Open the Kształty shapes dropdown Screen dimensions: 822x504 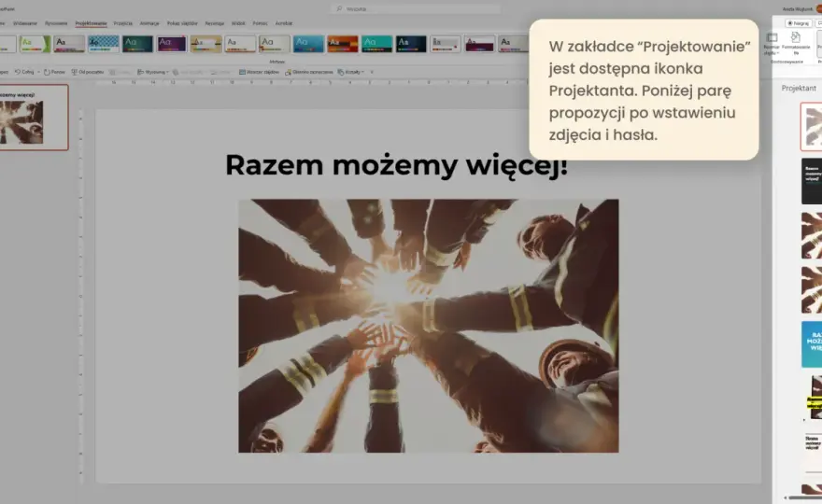pyautogui.click(x=350, y=72)
